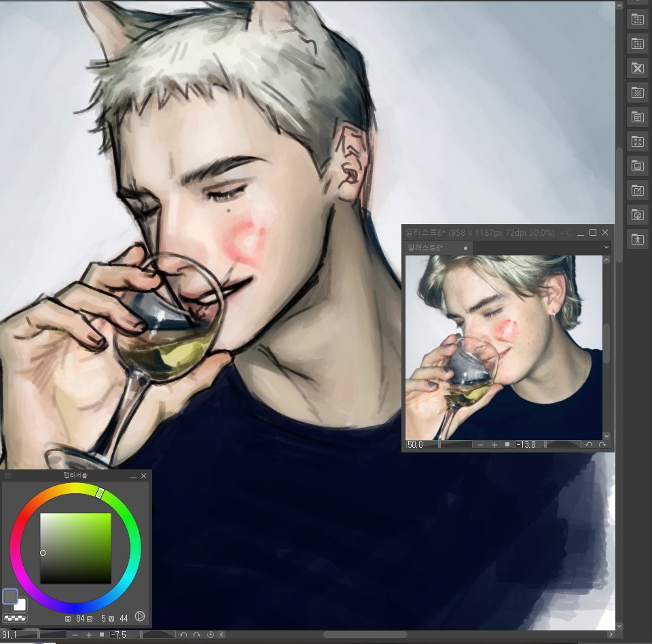652x644 pixels.
Task: Open the 3D cube material folder icon
Action: (638, 215)
